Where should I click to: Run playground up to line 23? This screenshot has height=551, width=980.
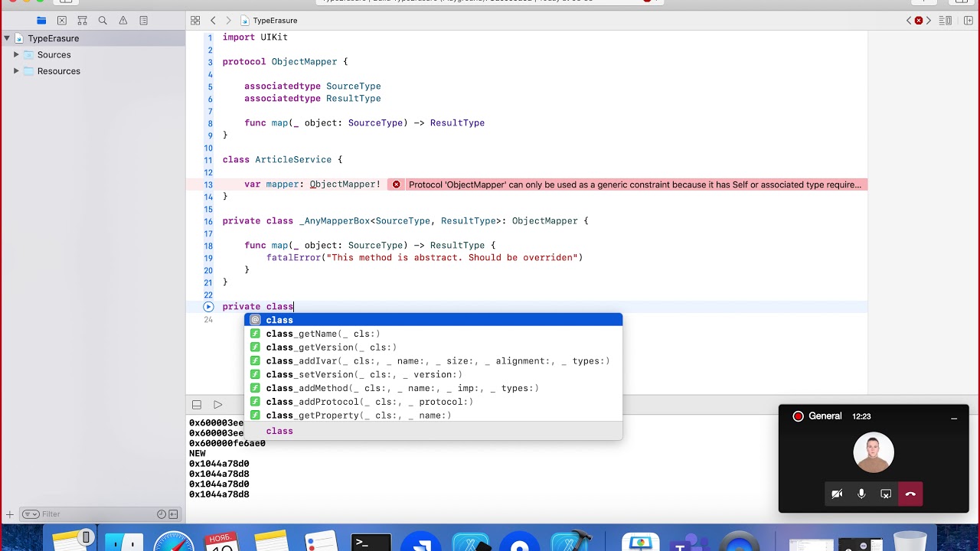pyautogui.click(x=208, y=307)
